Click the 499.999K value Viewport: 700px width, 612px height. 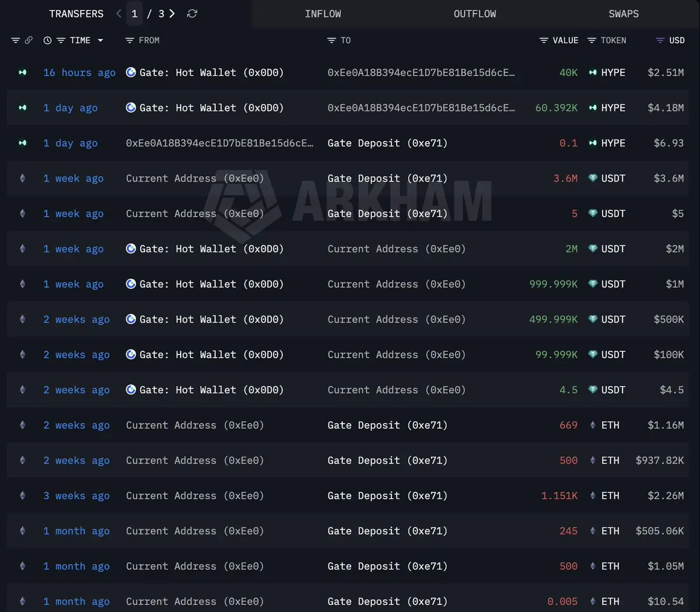(x=554, y=319)
